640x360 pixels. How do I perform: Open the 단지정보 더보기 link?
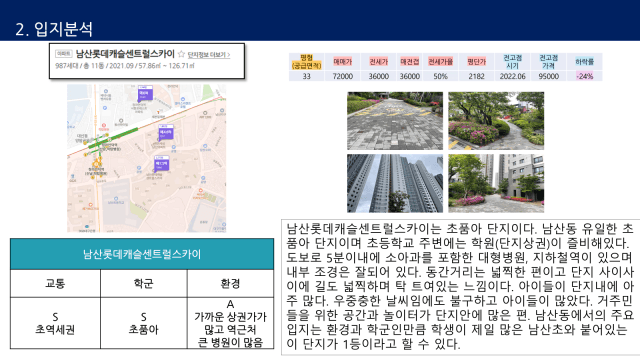[209, 55]
